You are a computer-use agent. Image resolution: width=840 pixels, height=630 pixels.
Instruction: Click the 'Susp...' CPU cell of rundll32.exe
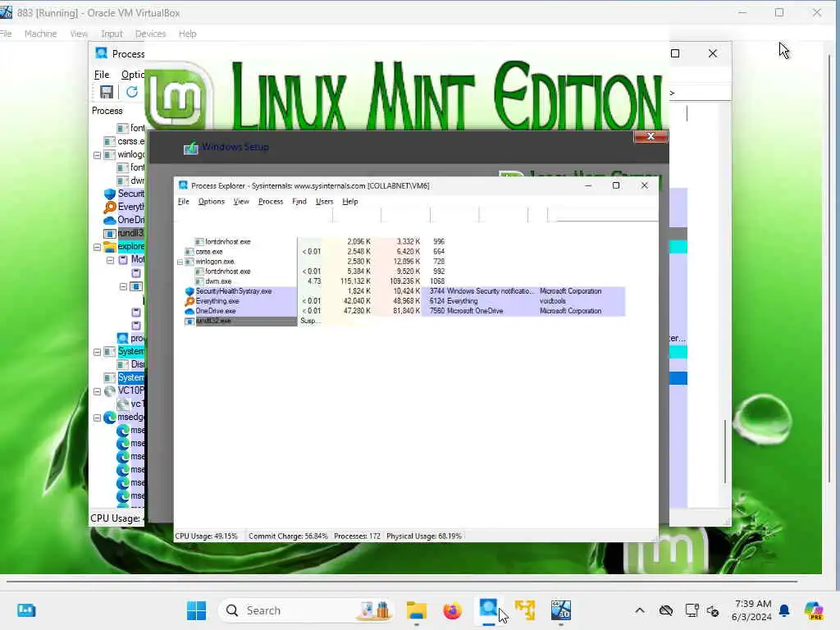click(310, 321)
